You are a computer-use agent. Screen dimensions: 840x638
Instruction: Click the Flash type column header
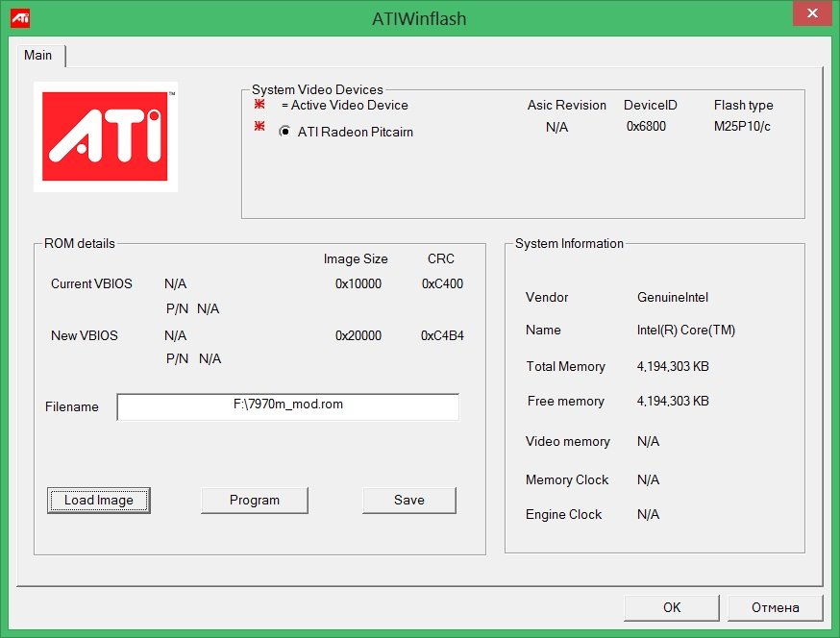pos(744,106)
